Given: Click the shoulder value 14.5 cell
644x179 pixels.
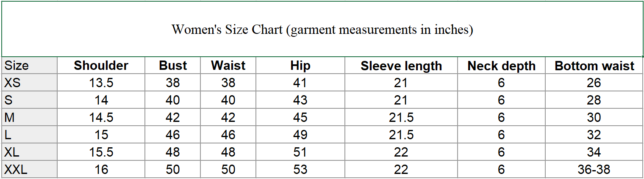Looking at the screenshot, I should coord(101,117).
